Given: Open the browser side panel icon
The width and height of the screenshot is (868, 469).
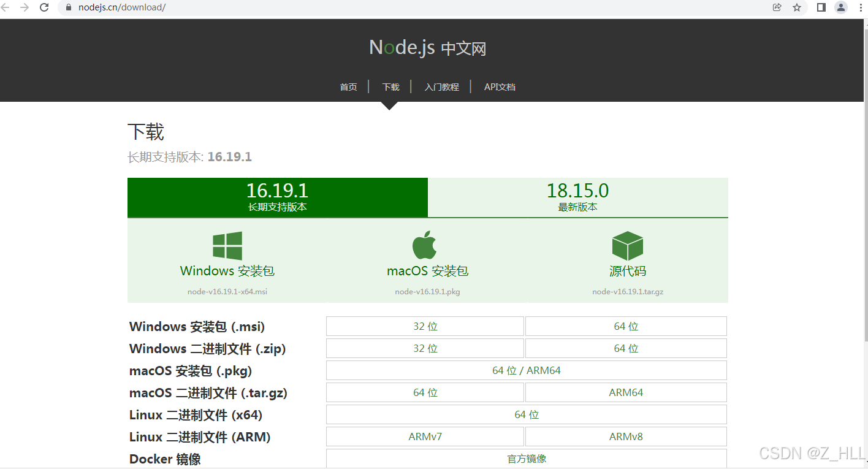Looking at the screenshot, I should point(821,7).
